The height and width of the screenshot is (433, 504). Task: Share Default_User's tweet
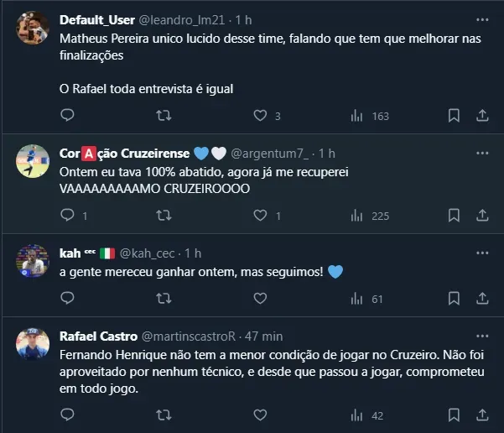482,116
